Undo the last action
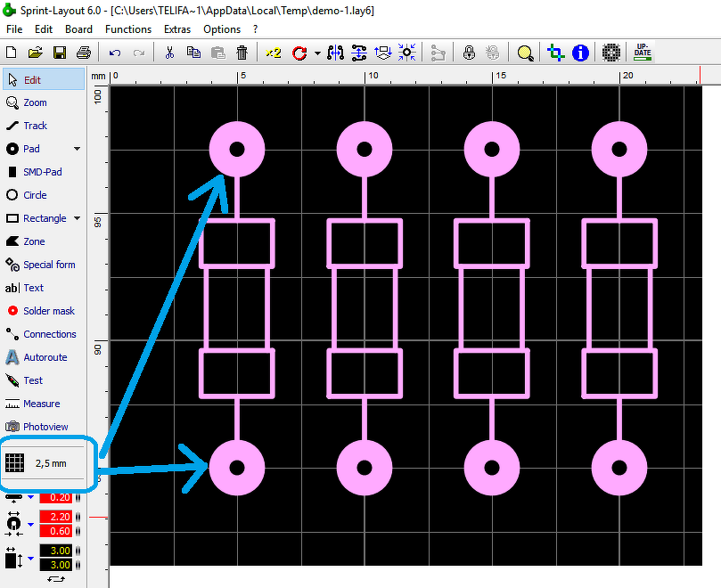Image resolution: width=721 pixels, height=588 pixels. pyautogui.click(x=115, y=53)
